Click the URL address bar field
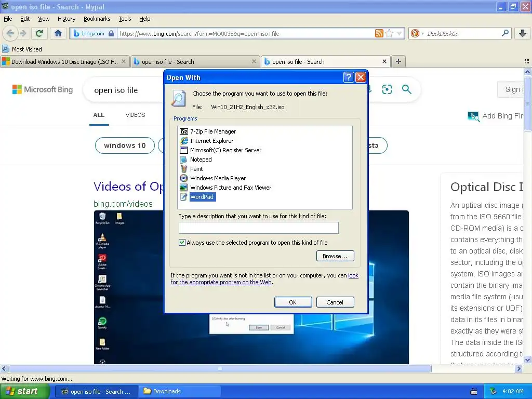This screenshot has width=532, height=399. tap(246, 33)
